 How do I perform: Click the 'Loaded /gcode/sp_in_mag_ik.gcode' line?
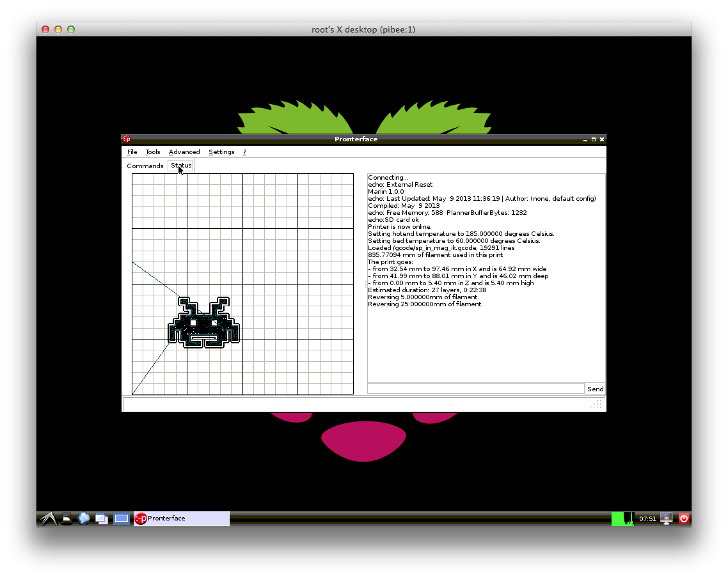(441, 248)
